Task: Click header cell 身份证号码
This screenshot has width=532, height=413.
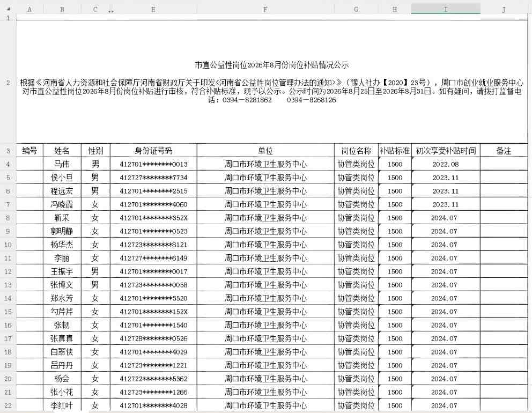Action: [153, 151]
